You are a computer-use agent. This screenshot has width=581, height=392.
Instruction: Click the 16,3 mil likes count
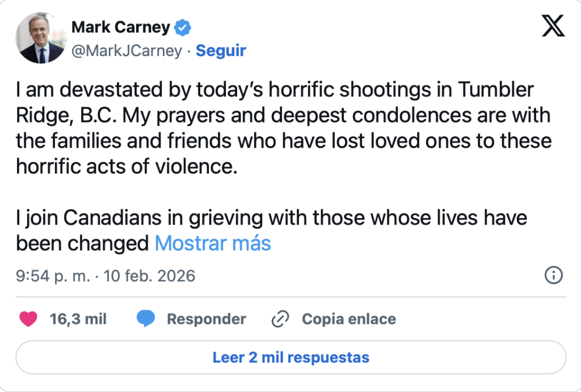78,319
